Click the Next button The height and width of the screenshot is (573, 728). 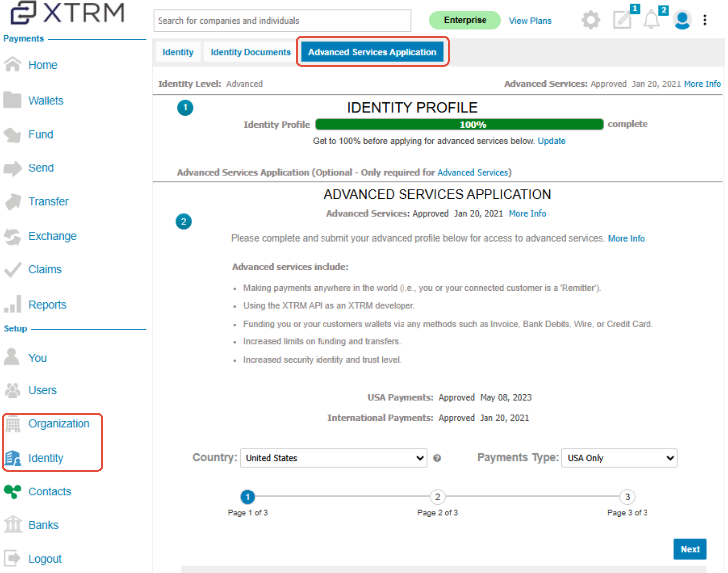coord(690,549)
